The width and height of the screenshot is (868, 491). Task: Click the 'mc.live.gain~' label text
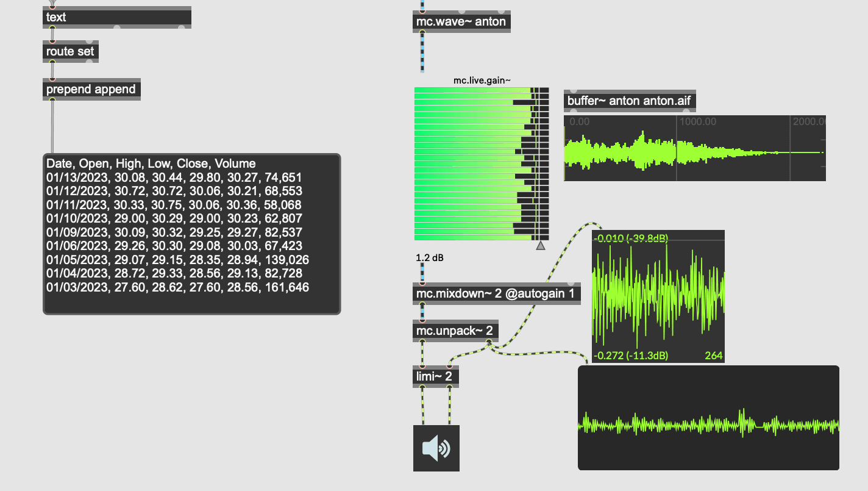482,81
